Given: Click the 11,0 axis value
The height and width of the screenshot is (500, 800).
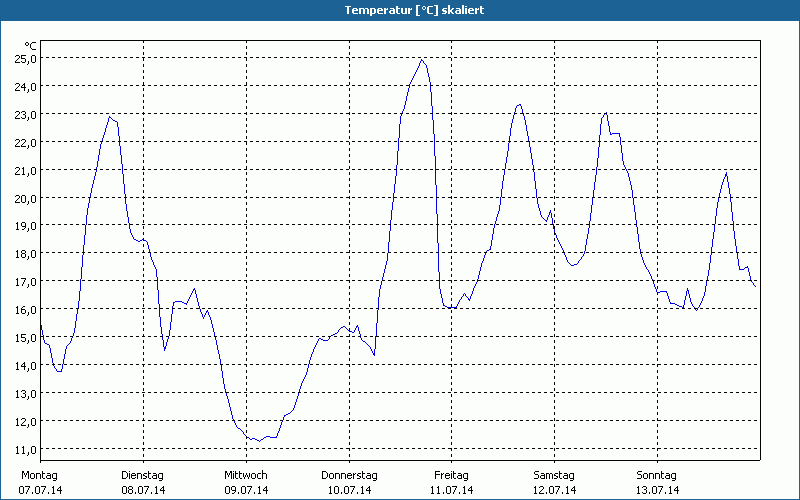Looking at the screenshot, I should (x=26, y=449).
